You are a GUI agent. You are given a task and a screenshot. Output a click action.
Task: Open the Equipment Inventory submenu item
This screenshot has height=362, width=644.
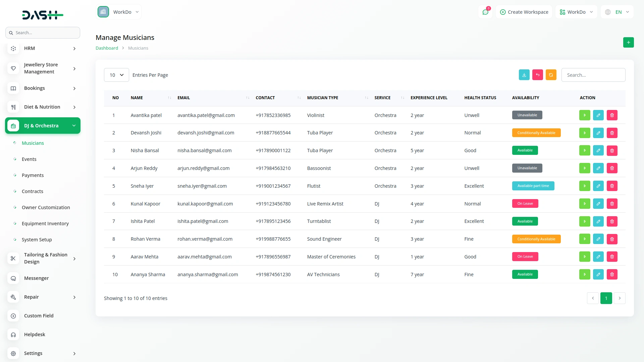point(45,224)
